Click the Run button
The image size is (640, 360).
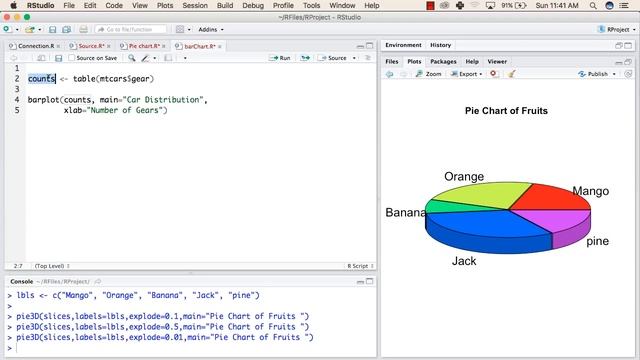280,58
